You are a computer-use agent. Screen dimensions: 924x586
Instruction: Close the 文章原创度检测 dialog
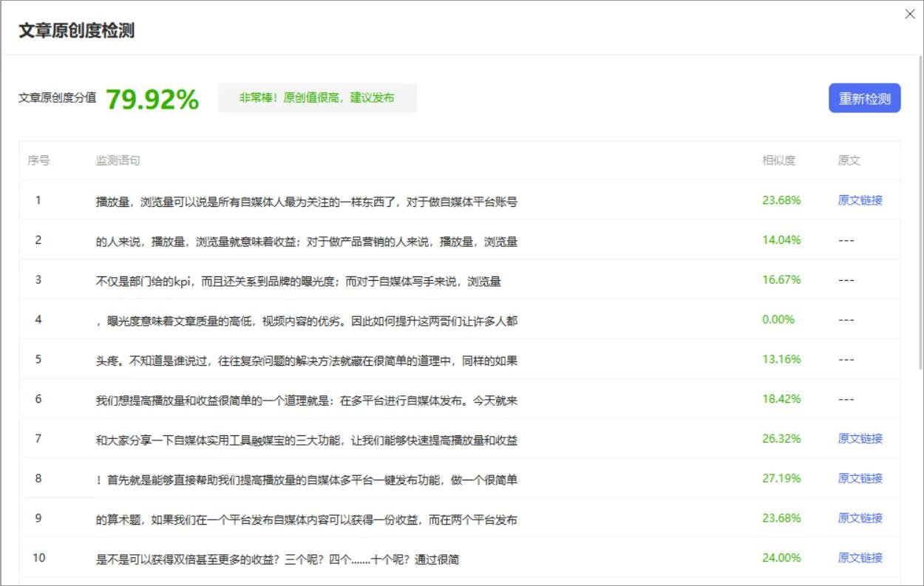coord(910,13)
